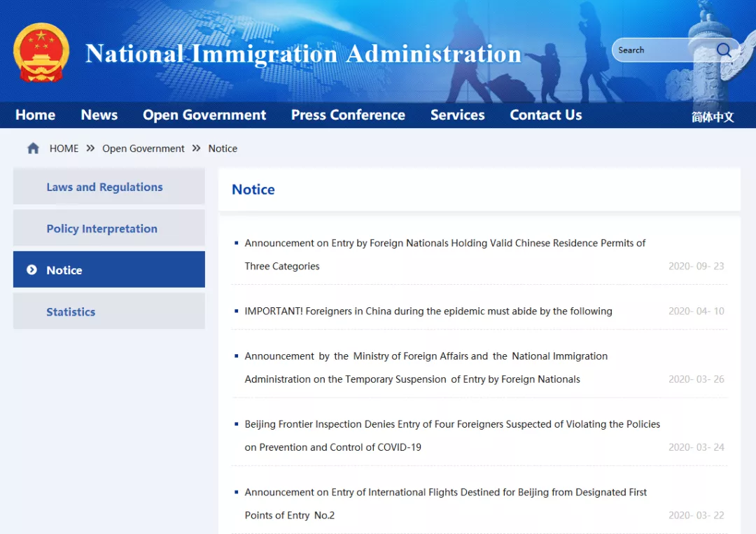Screen dimensions: 756x534
Task: Open Laws and Regulations sidebar section
Action: coord(104,187)
